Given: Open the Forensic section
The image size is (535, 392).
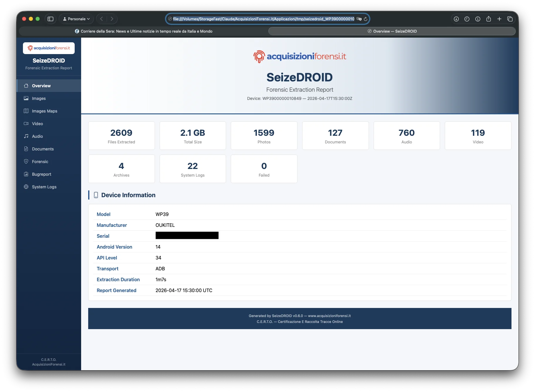Looking at the screenshot, I should pyautogui.click(x=40, y=161).
